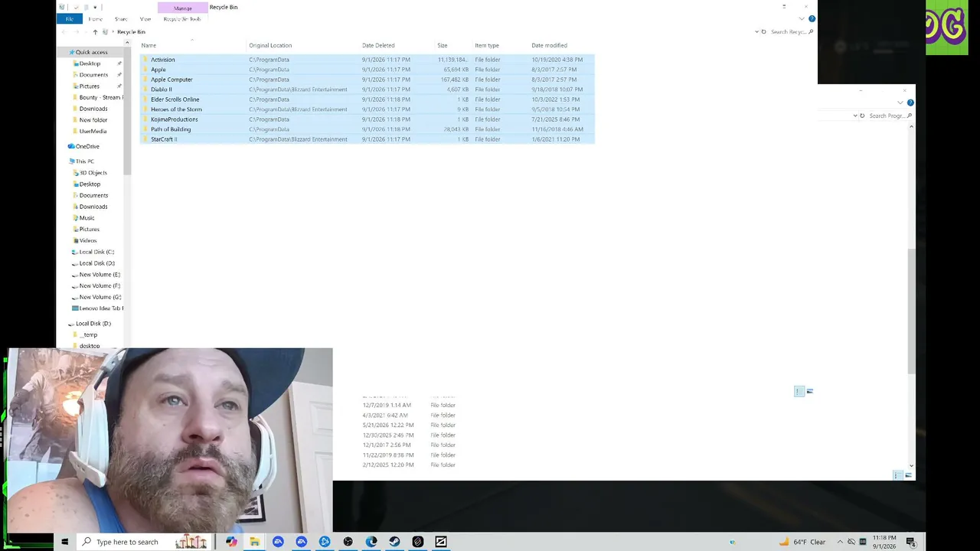Click the Manage contextual tab

tap(182, 8)
